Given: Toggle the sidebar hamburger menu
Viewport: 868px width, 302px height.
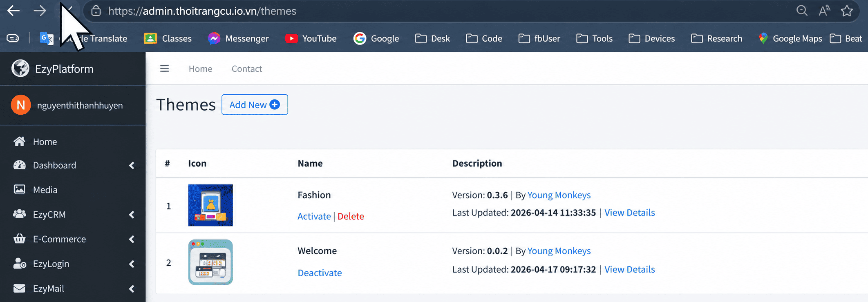Looking at the screenshot, I should coord(164,69).
